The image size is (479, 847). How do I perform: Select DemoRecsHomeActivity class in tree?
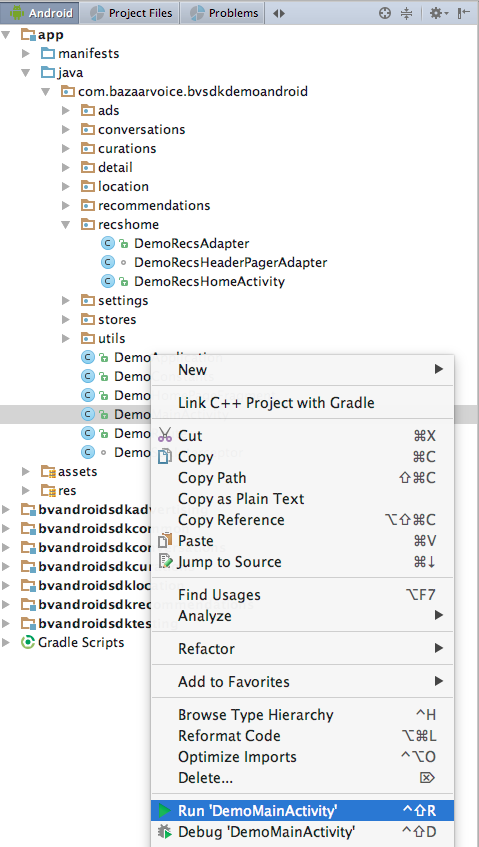pos(209,281)
